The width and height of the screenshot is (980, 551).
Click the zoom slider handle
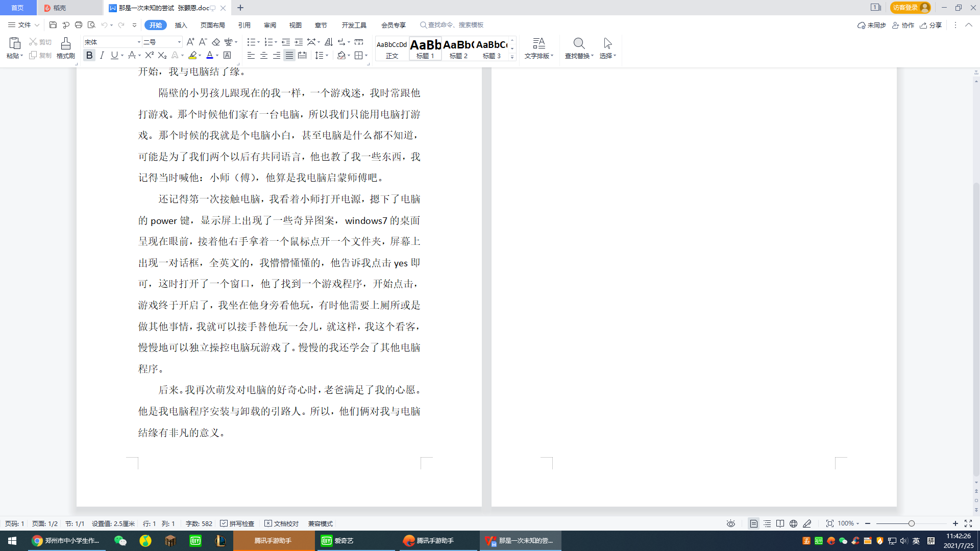coord(911,523)
